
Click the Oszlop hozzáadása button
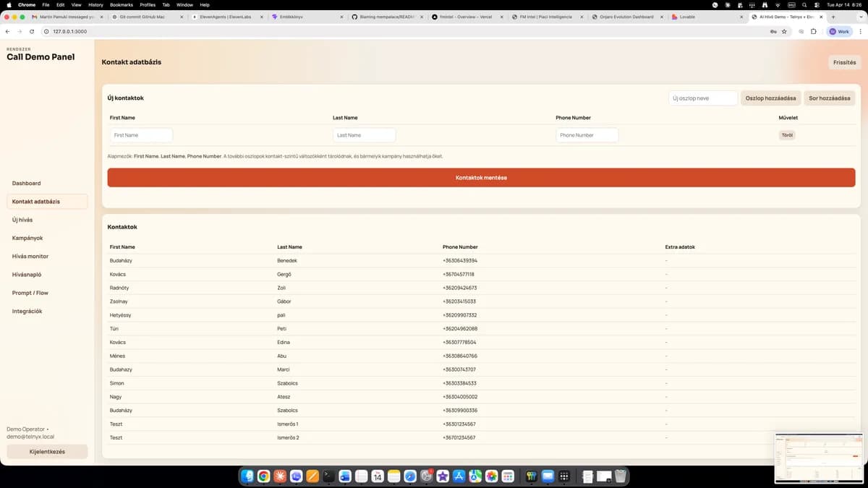pyautogui.click(x=770, y=98)
